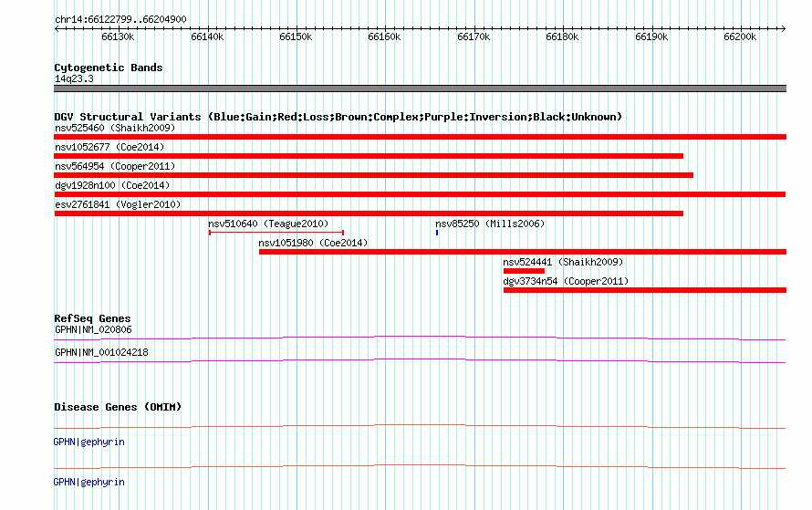Select the GPHN|NM_020806 gene label
This screenshot has width=812, height=510.
(x=93, y=329)
